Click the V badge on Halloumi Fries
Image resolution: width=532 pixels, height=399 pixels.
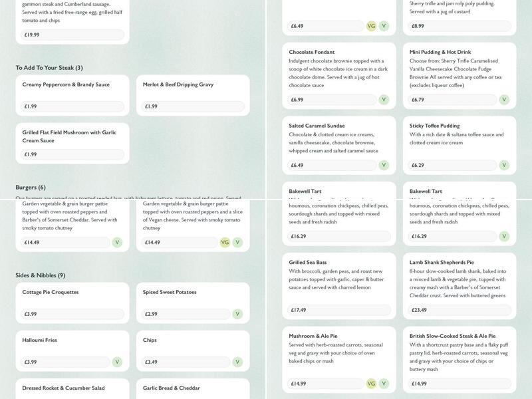(x=117, y=362)
